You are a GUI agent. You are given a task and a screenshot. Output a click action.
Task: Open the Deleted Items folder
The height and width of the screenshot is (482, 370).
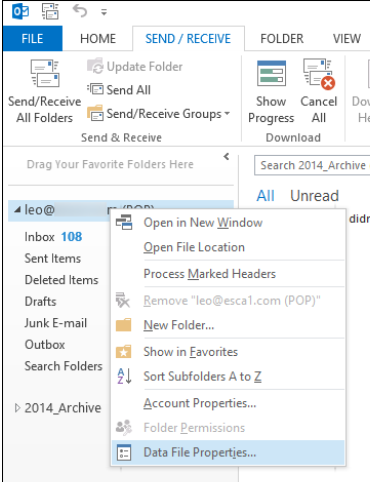(62, 280)
